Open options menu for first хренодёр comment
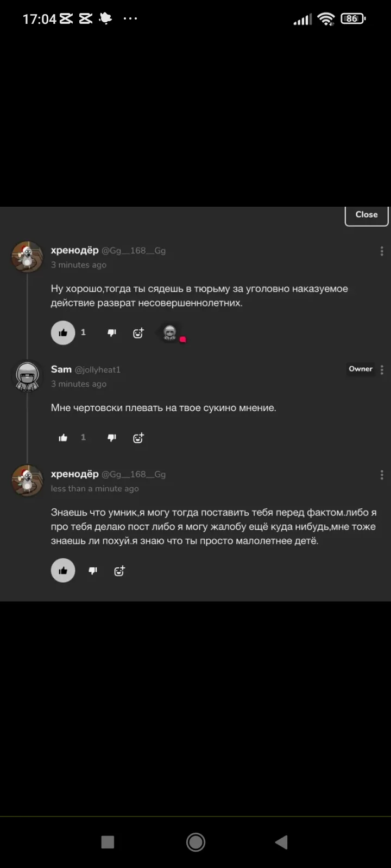Image resolution: width=391 pixels, height=868 pixels. coord(382,251)
